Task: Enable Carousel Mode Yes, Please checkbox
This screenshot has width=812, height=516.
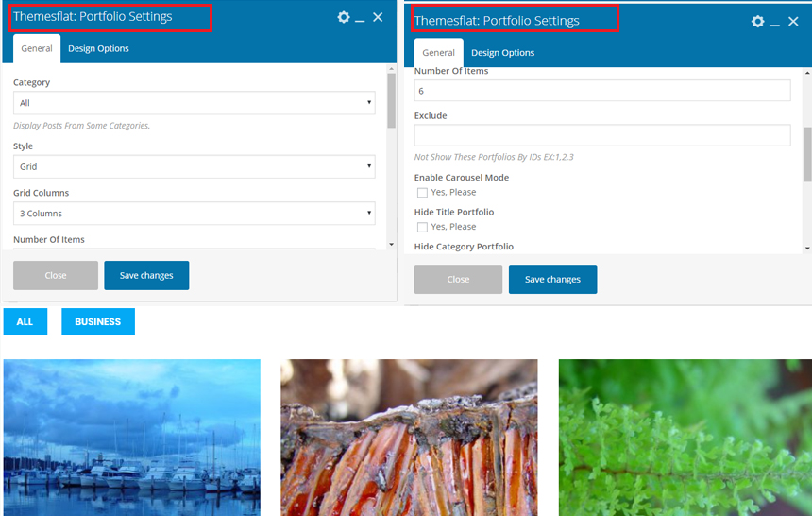Action: (423, 193)
